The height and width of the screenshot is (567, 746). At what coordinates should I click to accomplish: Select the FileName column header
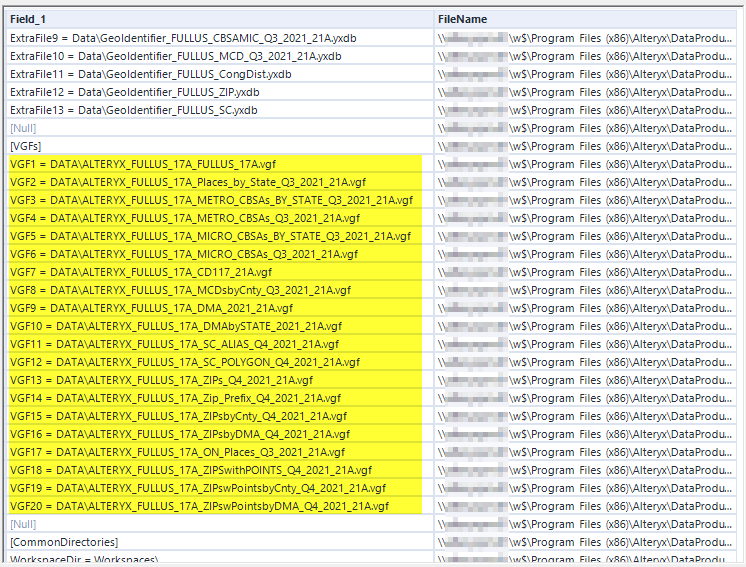pos(585,19)
